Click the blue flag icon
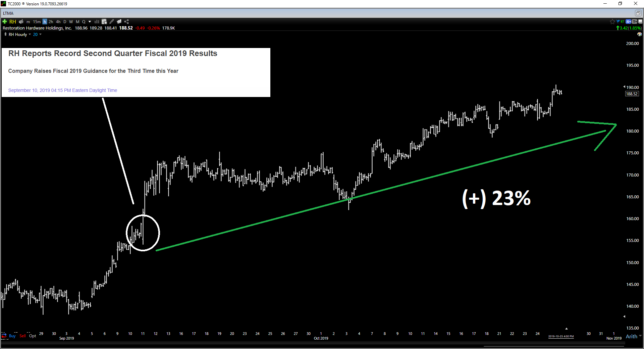The height and width of the screenshot is (349, 644). 618,21
